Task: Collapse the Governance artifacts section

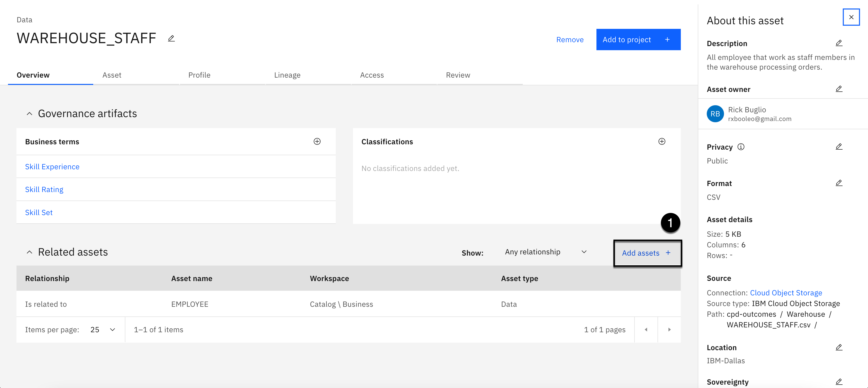Action: pyautogui.click(x=29, y=114)
